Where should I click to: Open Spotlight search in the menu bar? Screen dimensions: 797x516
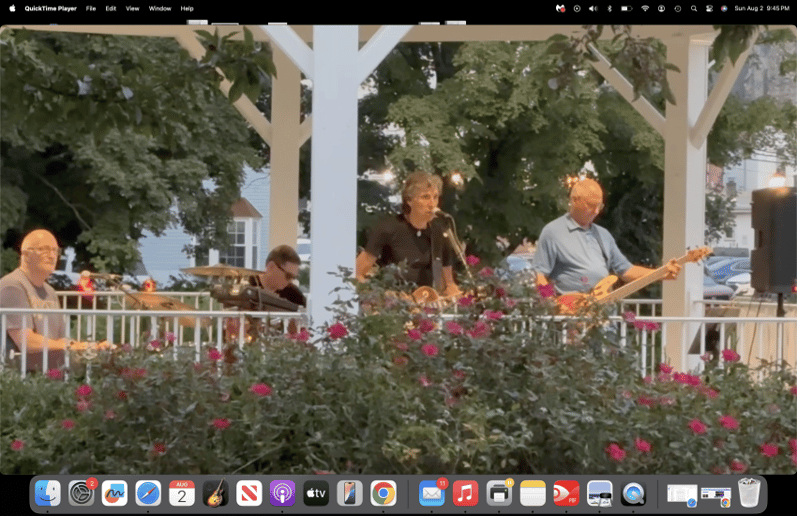[693, 9]
